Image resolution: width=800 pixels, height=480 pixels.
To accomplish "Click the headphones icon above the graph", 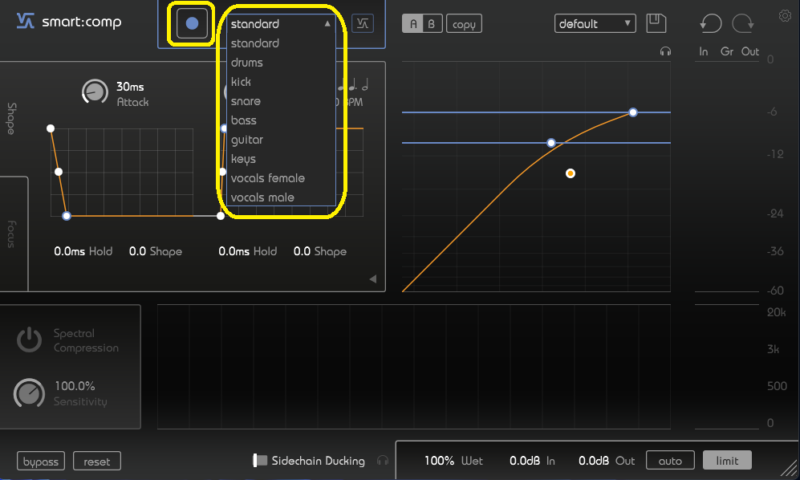I will (x=665, y=51).
